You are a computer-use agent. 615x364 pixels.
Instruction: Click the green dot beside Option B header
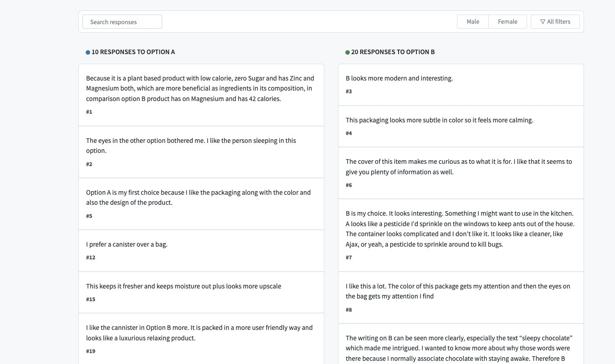coord(347,52)
